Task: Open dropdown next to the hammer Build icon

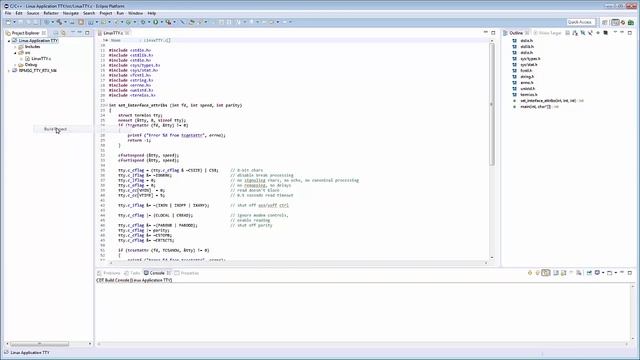Action: (65, 22)
